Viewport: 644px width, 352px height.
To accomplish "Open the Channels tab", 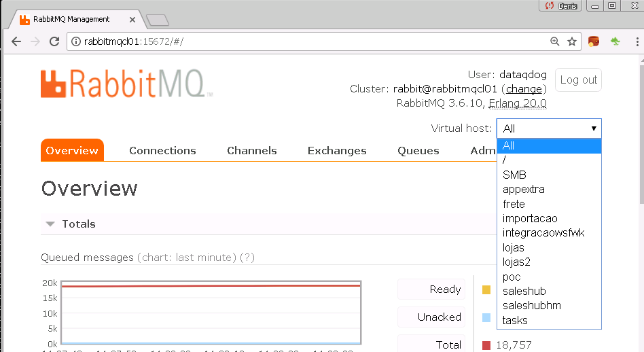I will point(252,151).
